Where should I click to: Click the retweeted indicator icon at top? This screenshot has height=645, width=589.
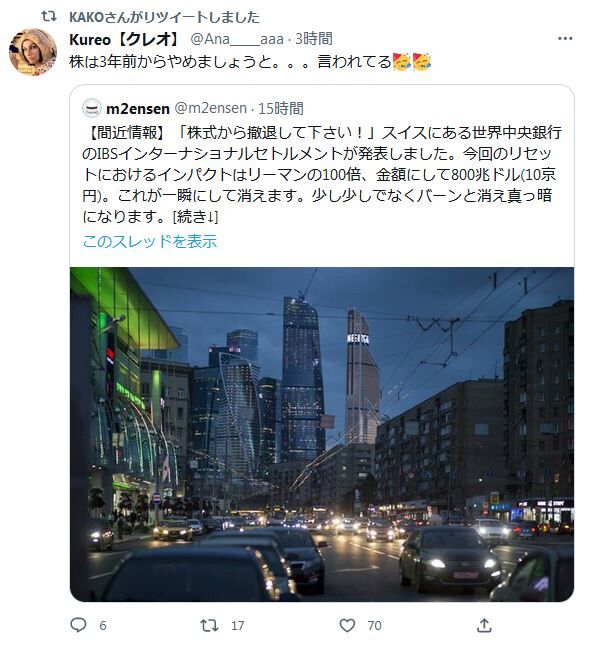[49, 16]
